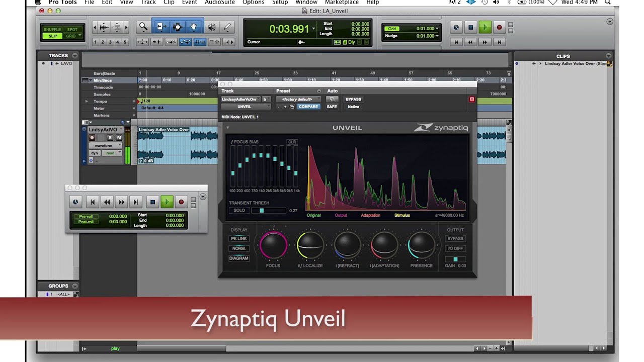Viewport: 644px width, 362px height.
Task: Click the Mirrored MIDI Editing button
Action: click(x=171, y=42)
